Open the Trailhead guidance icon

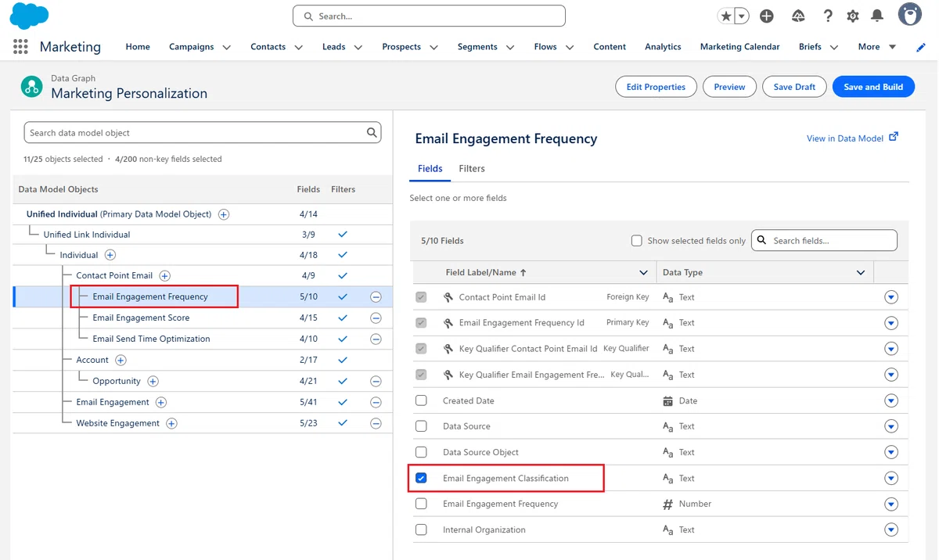pos(798,16)
